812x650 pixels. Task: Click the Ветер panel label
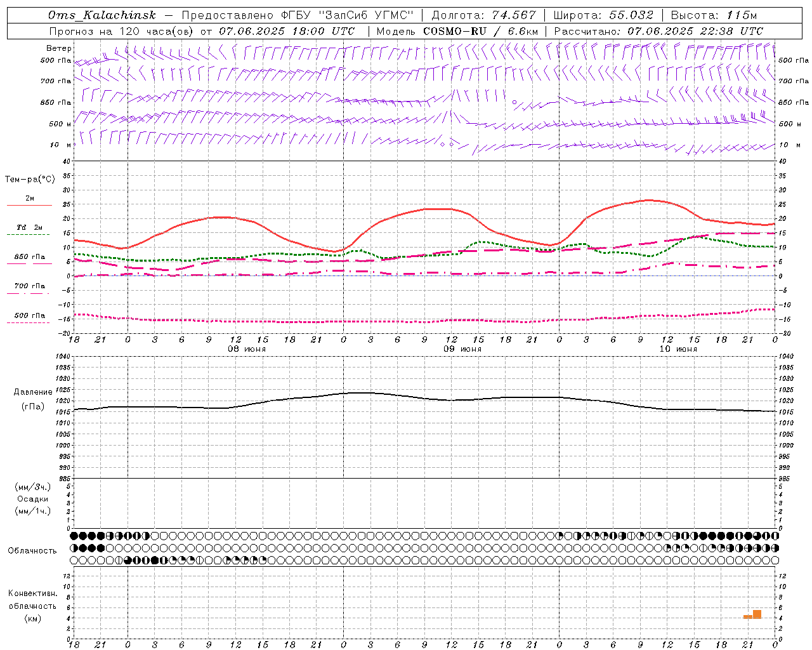click(59, 48)
